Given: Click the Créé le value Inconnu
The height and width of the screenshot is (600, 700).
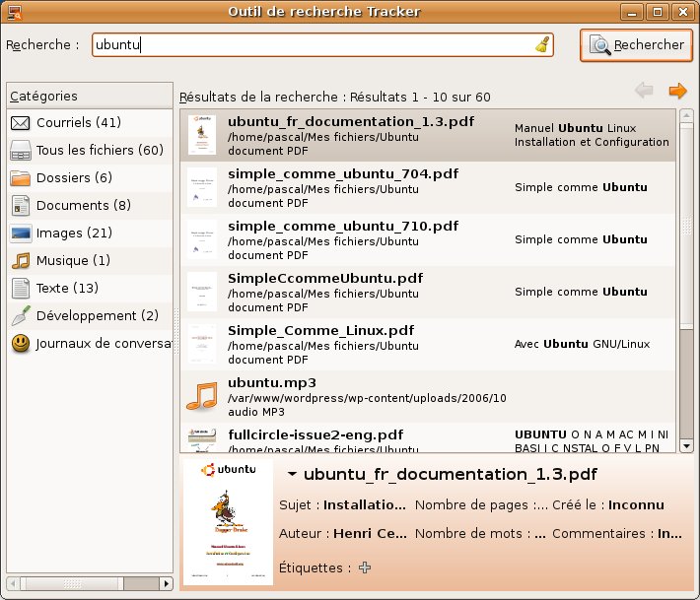Looking at the screenshot, I should point(636,505).
